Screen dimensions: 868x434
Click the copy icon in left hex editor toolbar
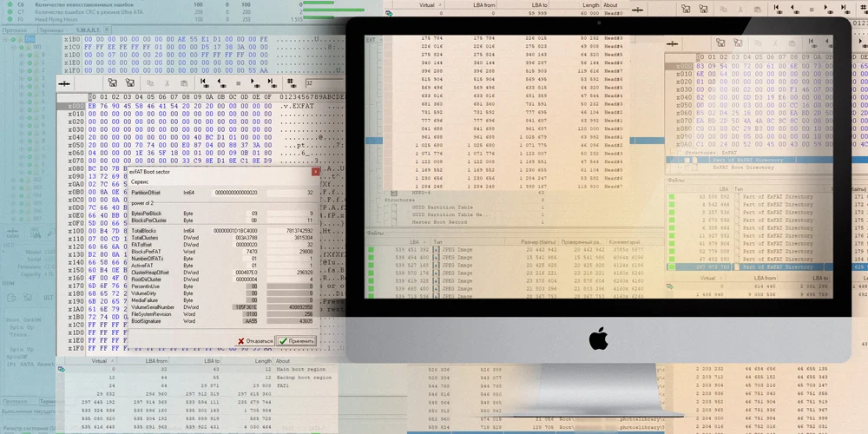(150, 83)
